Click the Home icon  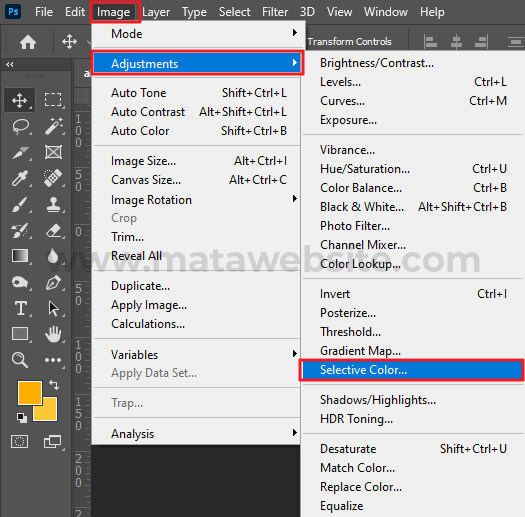[x=28, y=42]
